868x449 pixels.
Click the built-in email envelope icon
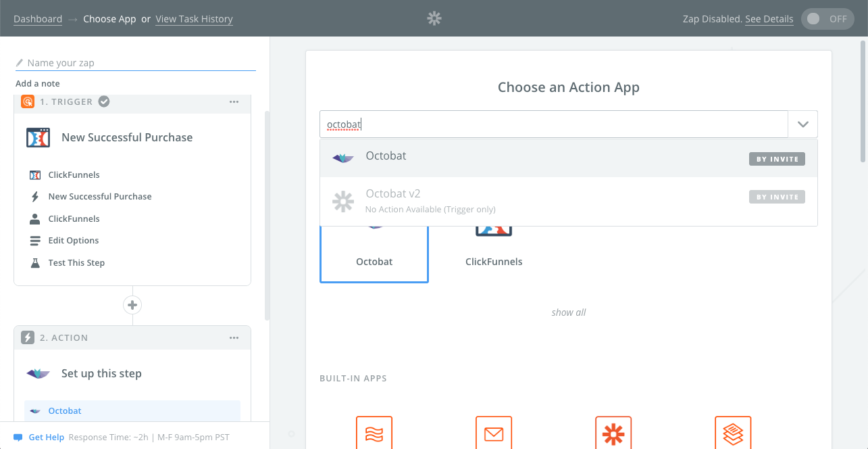[494, 433]
